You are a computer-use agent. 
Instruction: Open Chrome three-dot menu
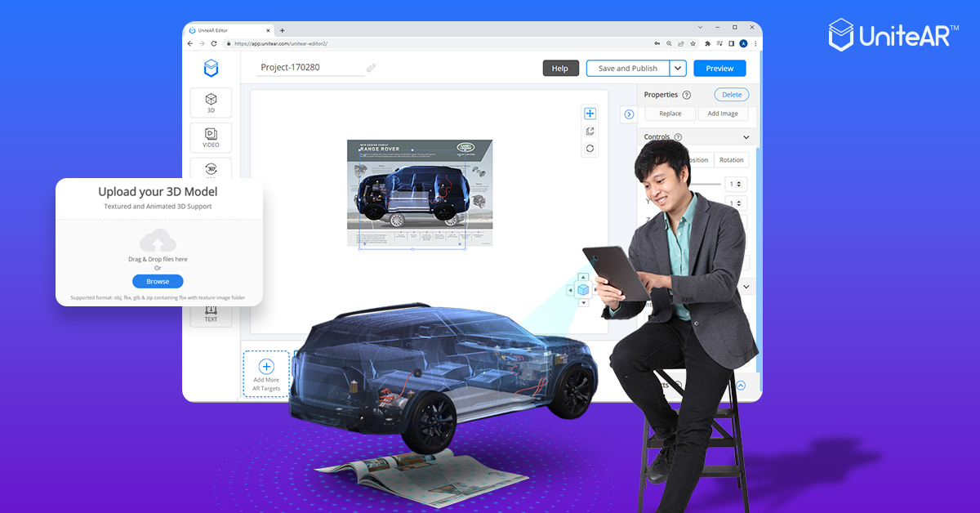pyautogui.click(x=755, y=43)
